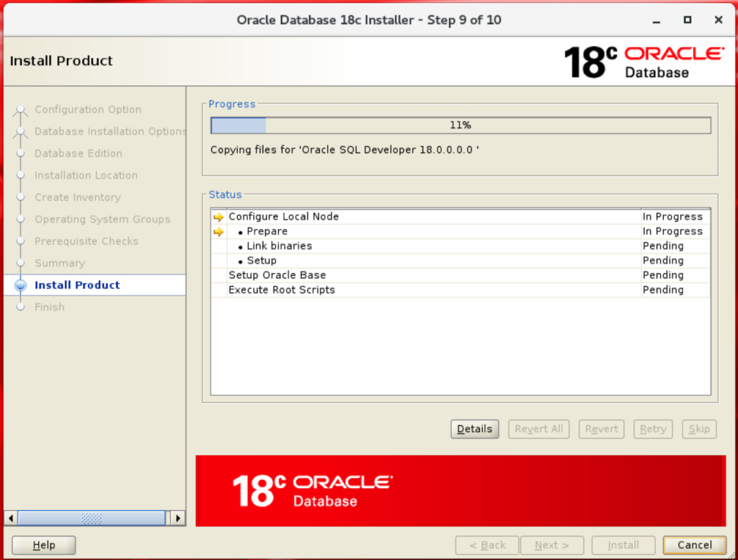This screenshot has width=738, height=560.
Task: Click the arrow icon beside Configure Local Node
Action: pos(218,217)
